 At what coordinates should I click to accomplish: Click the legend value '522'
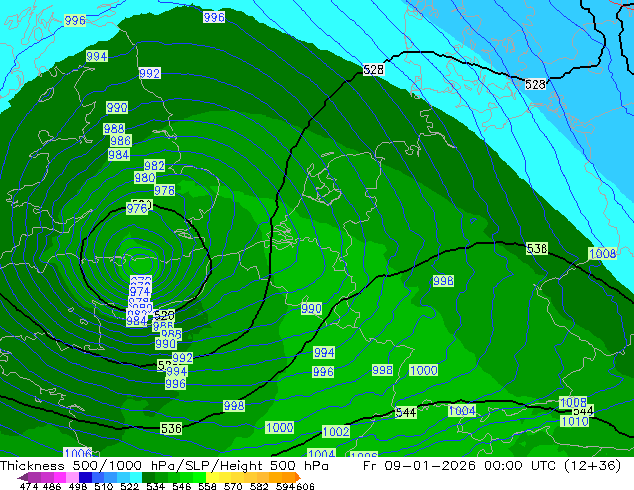[130, 486]
